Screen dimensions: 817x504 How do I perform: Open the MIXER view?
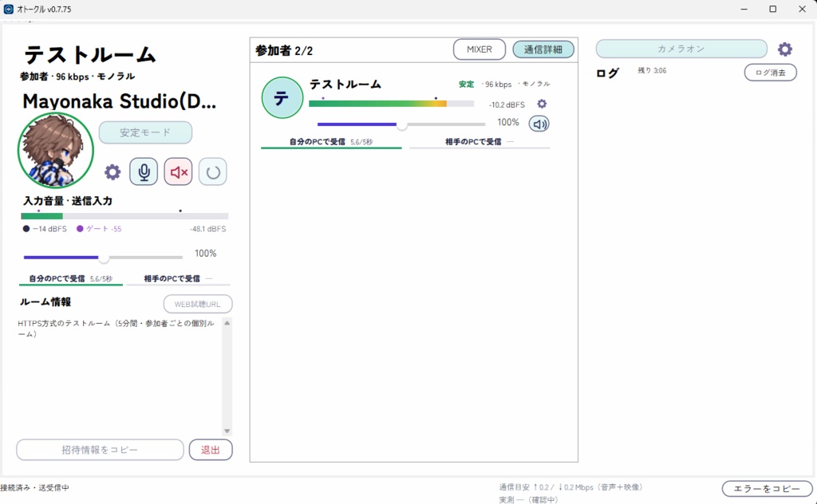(x=480, y=49)
